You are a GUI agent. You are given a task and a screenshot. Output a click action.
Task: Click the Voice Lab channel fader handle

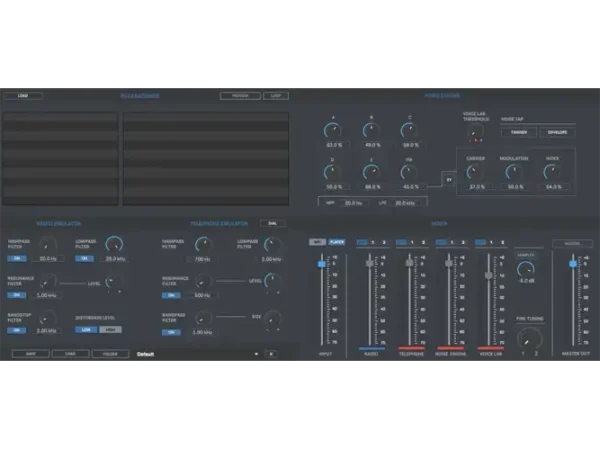pos(489,275)
